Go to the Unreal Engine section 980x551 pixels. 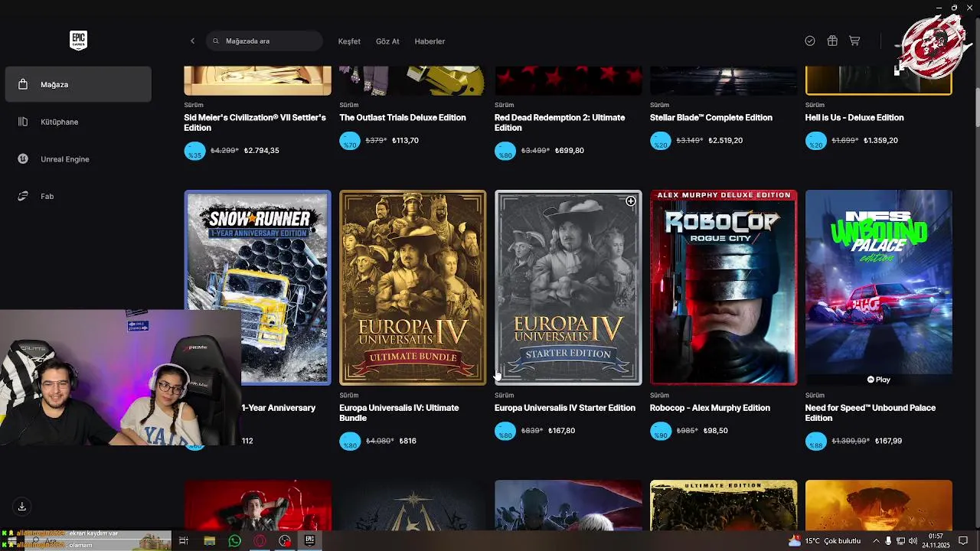78,159
